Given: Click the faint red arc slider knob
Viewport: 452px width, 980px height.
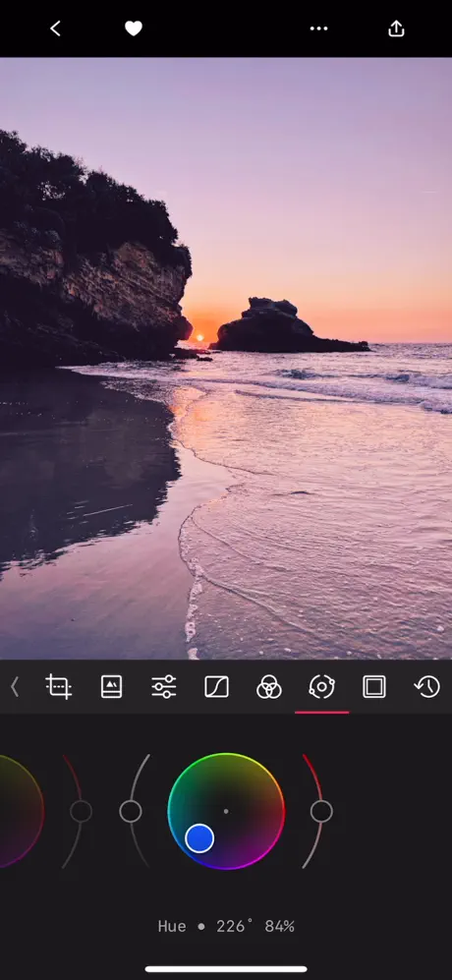Looking at the screenshot, I should [81, 811].
